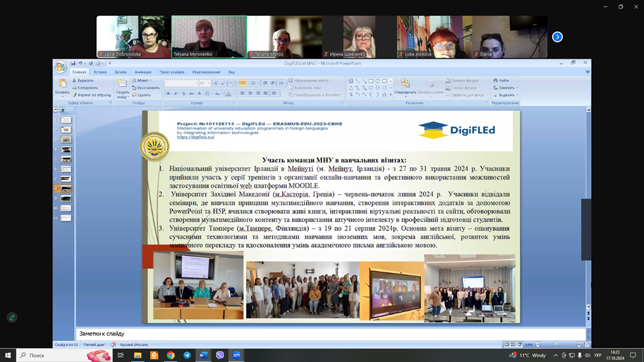Click the Упорядочить (Arrange) icon
Image resolution: width=644 pixels, height=362 pixels.
[405, 87]
